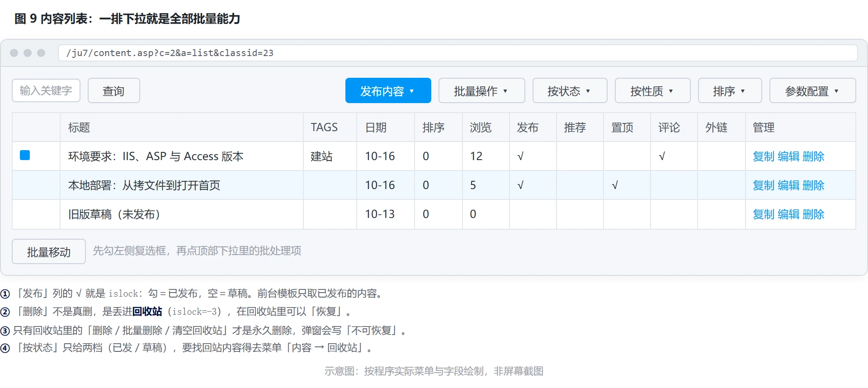868x388 pixels.
Task: Open the 按状态 filter dropdown
Action: click(x=570, y=91)
